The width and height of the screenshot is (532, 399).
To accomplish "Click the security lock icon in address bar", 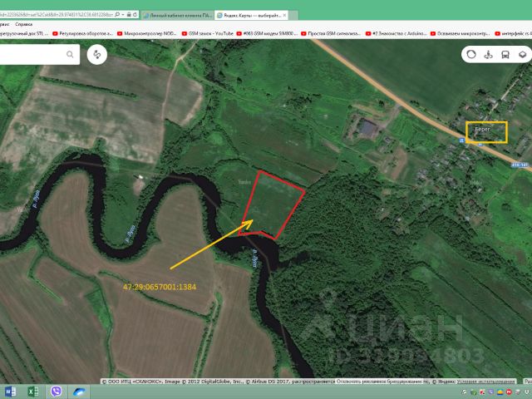I will [x=129, y=15].
